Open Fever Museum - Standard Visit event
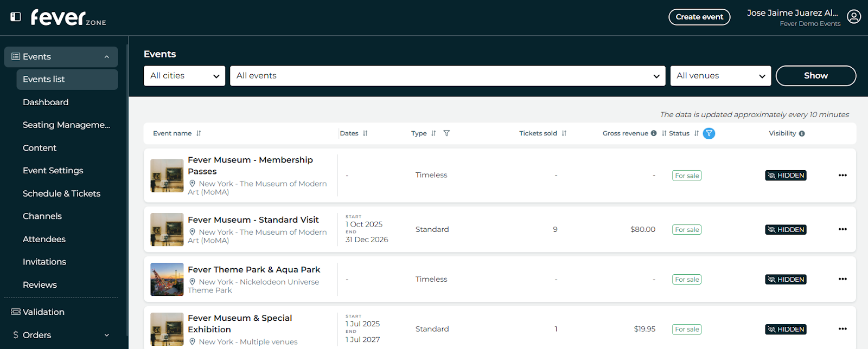Screen dimensions: 868x349 coord(253,219)
